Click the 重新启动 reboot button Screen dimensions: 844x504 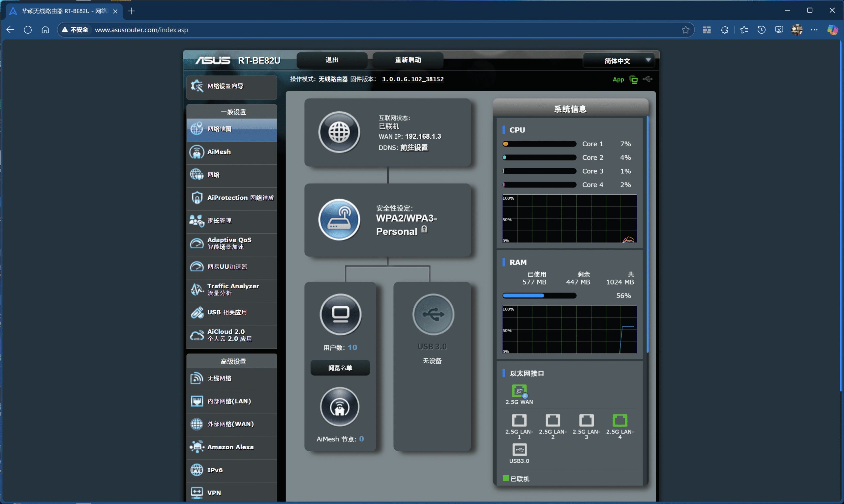tap(408, 60)
